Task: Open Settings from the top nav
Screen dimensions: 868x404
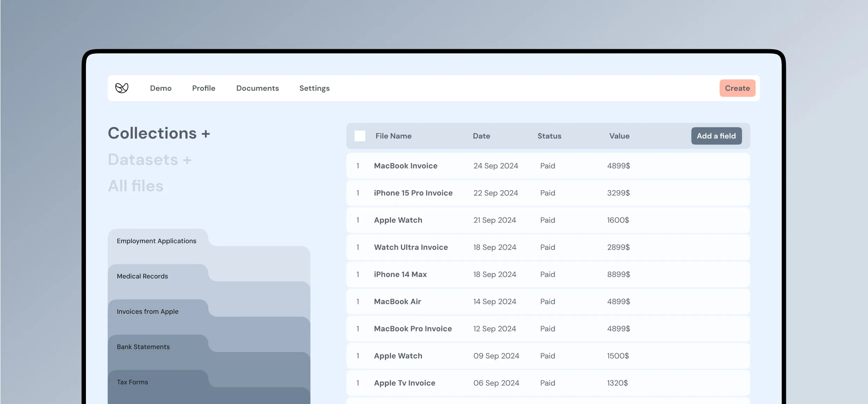Action: tap(314, 88)
